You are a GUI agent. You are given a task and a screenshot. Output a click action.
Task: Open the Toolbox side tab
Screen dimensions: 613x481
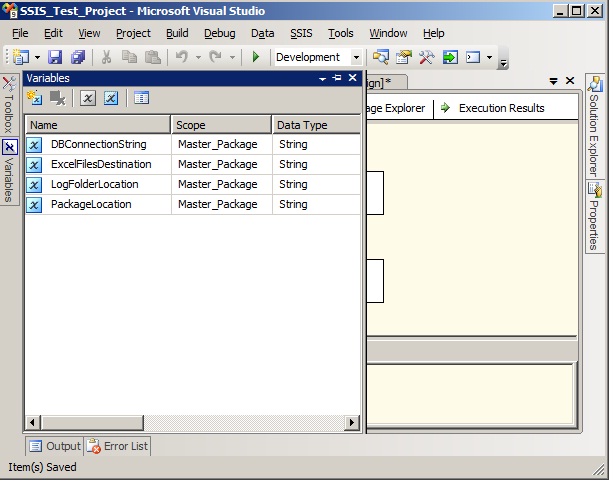[x=9, y=107]
